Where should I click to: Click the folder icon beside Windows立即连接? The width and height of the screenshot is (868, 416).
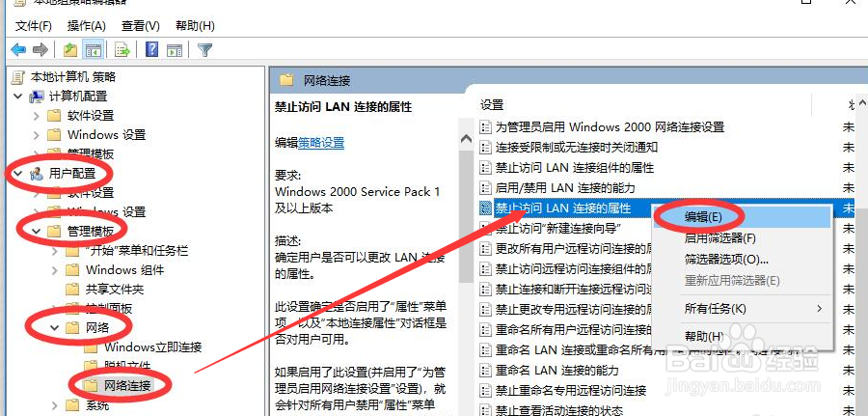pyautogui.click(x=91, y=347)
